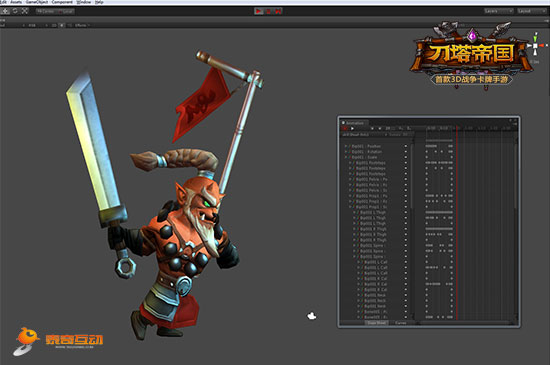Screen dimensions: 550x365
Task: Select the Scale transform tool
Action: pos(25,11)
